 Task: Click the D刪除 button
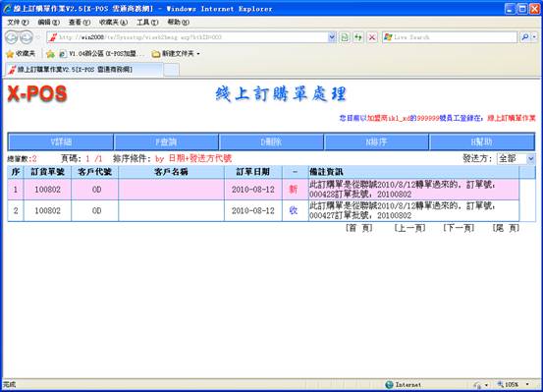[x=271, y=142]
